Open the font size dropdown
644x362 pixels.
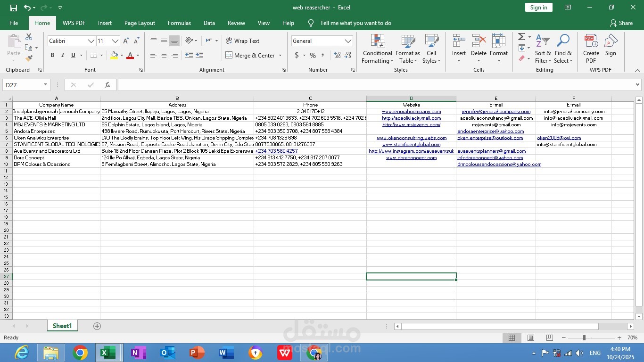tap(115, 41)
